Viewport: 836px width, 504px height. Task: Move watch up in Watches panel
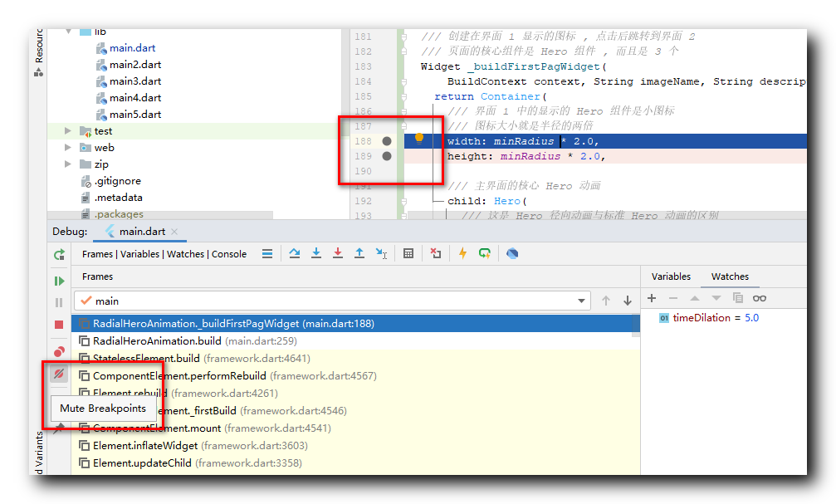point(695,298)
